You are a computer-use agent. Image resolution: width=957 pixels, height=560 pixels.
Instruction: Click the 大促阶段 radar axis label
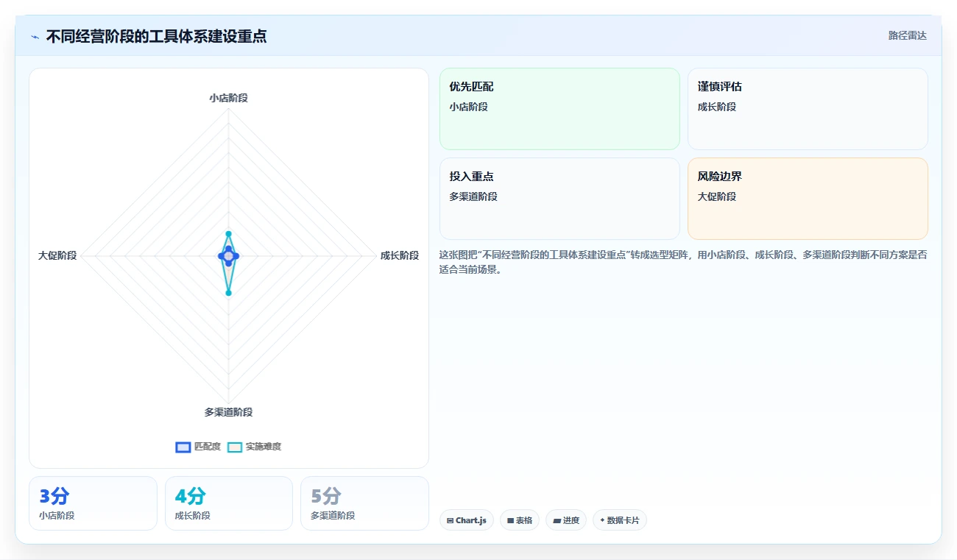[x=57, y=255]
